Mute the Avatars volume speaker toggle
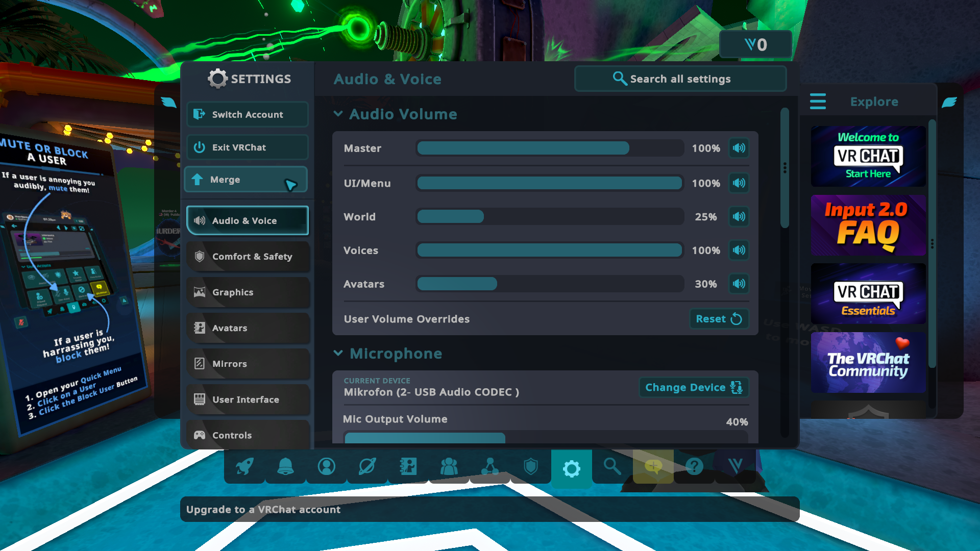 click(739, 284)
